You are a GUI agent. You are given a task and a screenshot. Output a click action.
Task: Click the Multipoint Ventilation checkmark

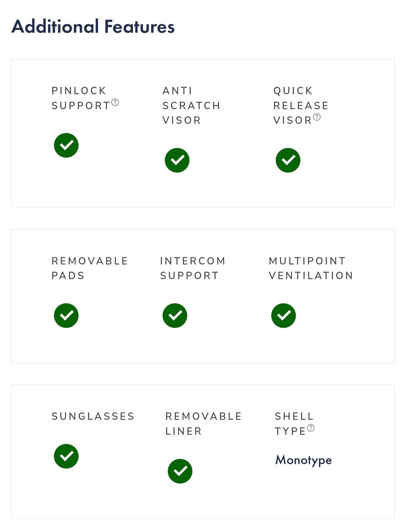tap(283, 315)
